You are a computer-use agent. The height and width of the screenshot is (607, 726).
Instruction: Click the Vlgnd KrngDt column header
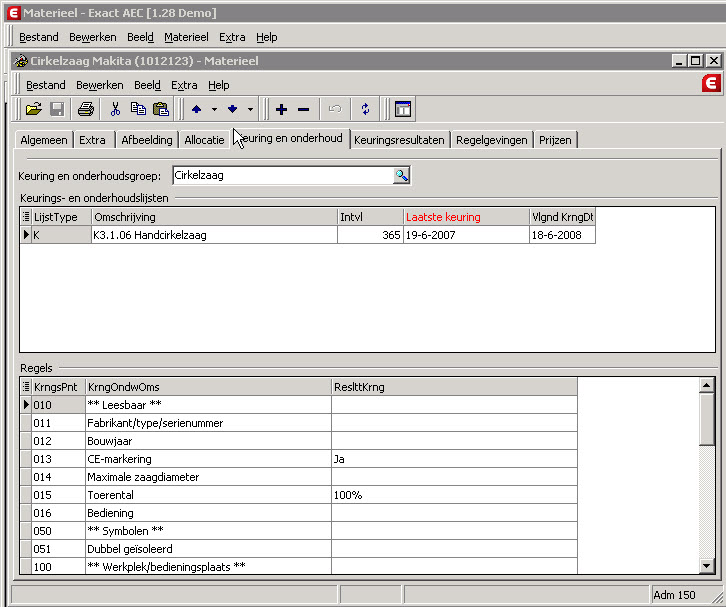click(x=563, y=217)
